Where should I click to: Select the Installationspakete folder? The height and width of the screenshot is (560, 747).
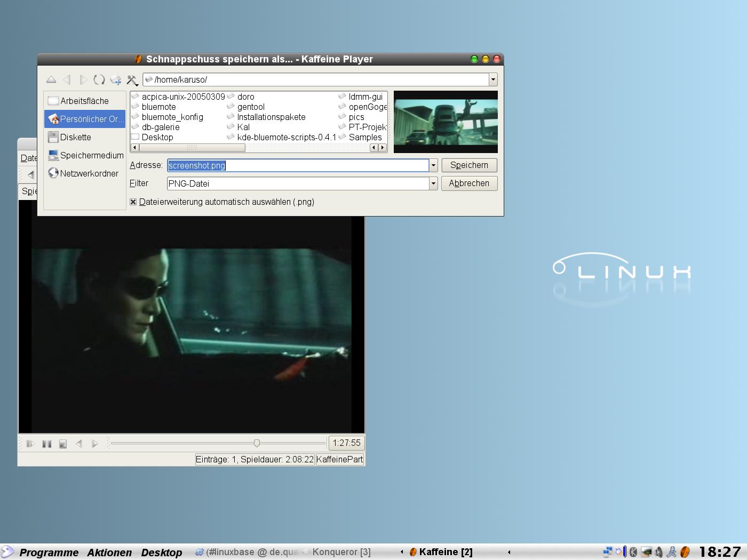coord(266,117)
